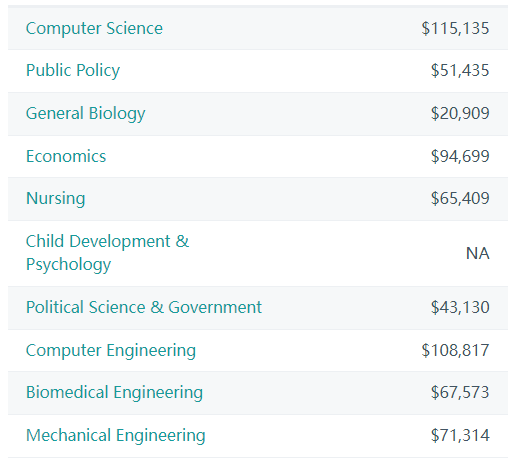The image size is (514, 467).
Task: Open the Biomedical Engineering major
Action: coord(114,393)
